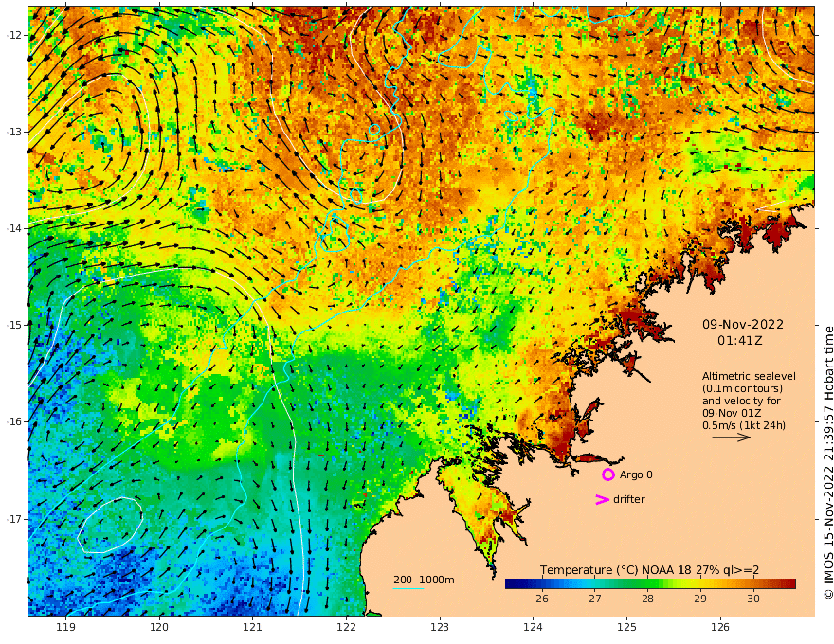
Task: Click longitude label 125 on bottom axis
Action: [627, 628]
